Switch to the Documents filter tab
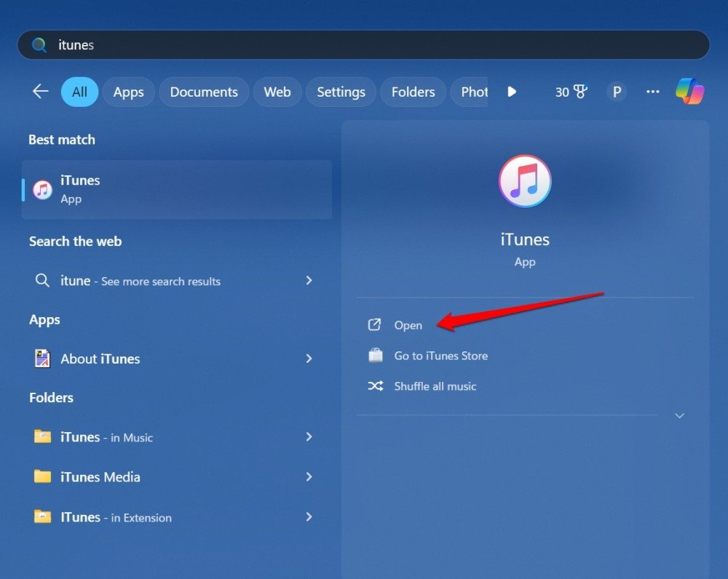This screenshot has width=728, height=579. click(x=204, y=92)
